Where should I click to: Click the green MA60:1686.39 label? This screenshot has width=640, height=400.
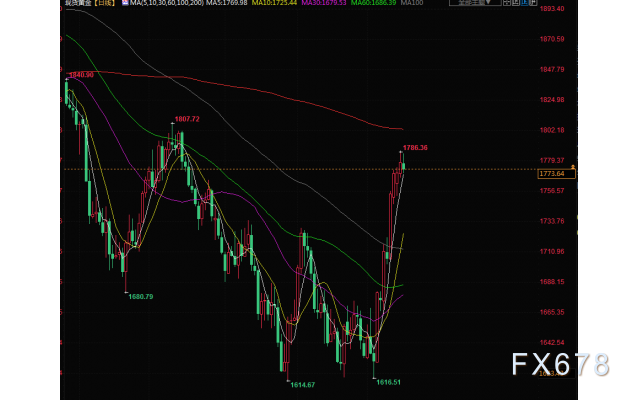pyautogui.click(x=373, y=2)
